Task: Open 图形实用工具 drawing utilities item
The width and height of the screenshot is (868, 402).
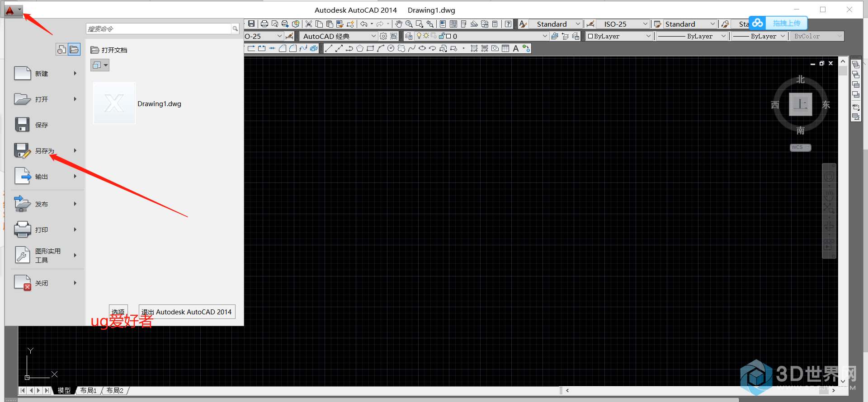Action: [x=45, y=255]
